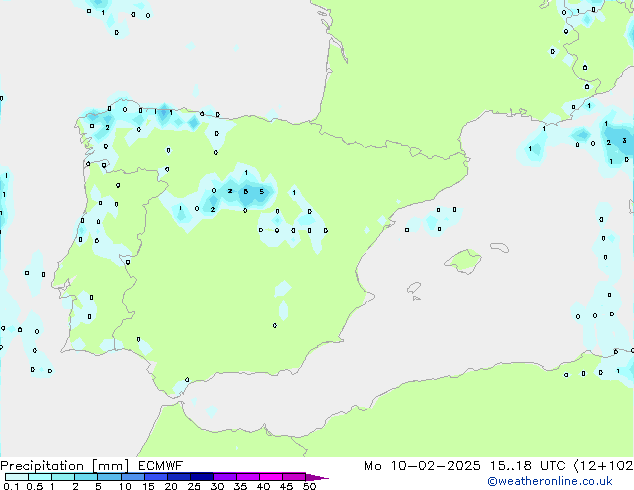Pick the 0.5–1 mm legend color box

tap(40, 477)
